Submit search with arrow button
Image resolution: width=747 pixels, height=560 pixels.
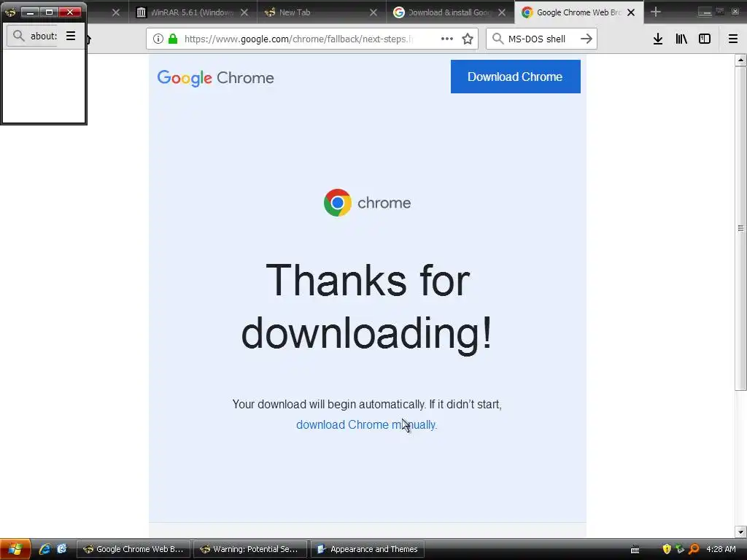click(587, 39)
